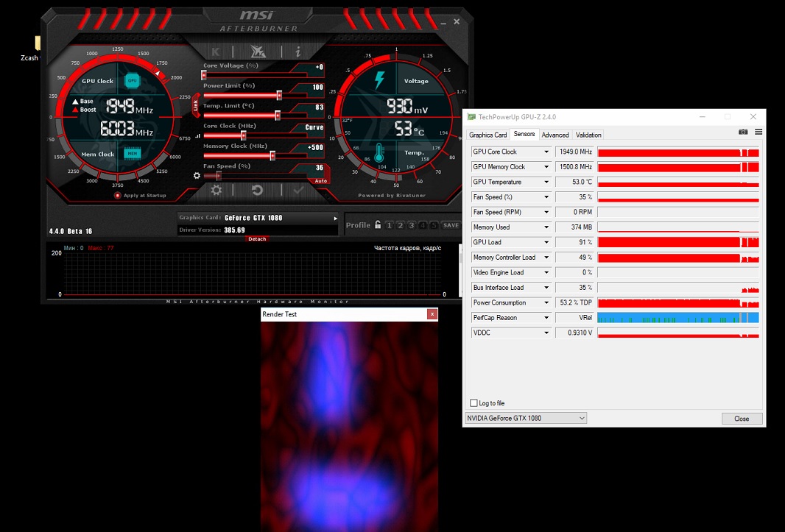Select profile slot 4

coord(423,225)
